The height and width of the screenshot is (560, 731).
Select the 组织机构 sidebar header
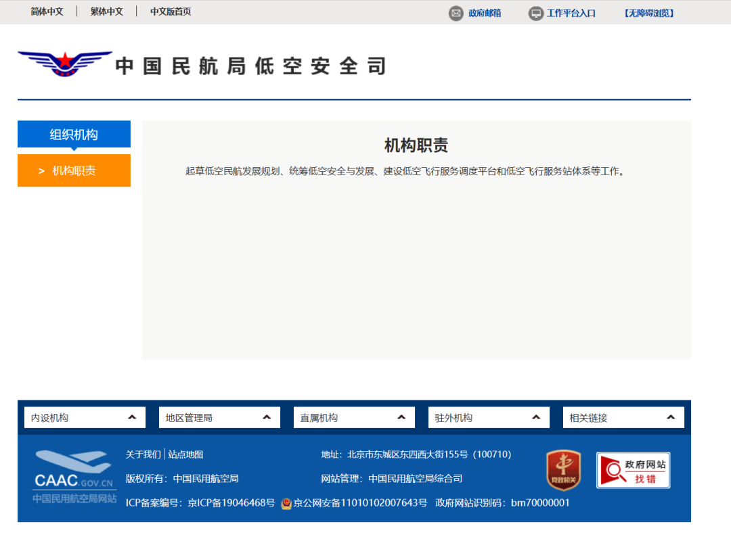(74, 134)
